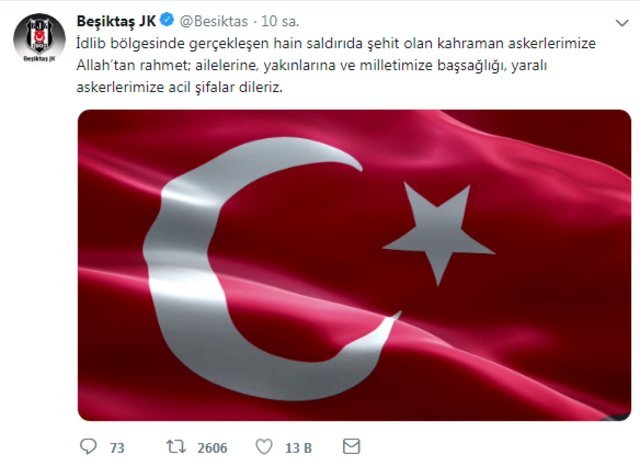Click the like count 13 B
This screenshot has width=640, height=466.
[298, 448]
